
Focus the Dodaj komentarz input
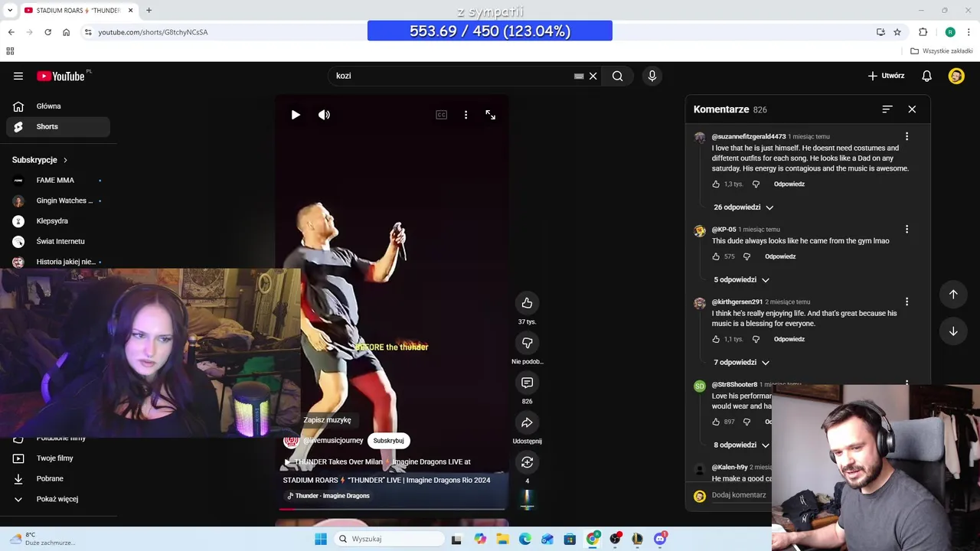(x=739, y=495)
